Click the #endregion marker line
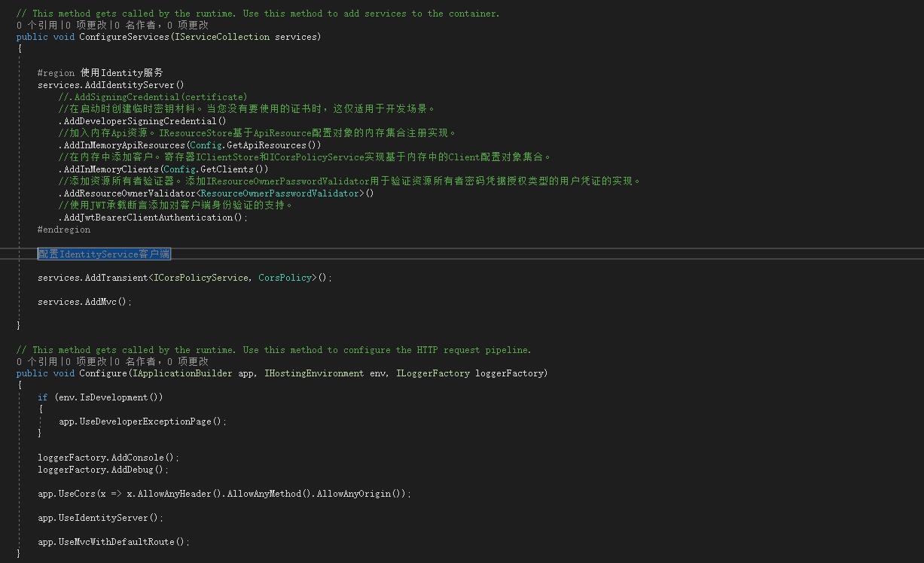Screen dimensions: 924x563 pyautogui.click(x=64, y=229)
